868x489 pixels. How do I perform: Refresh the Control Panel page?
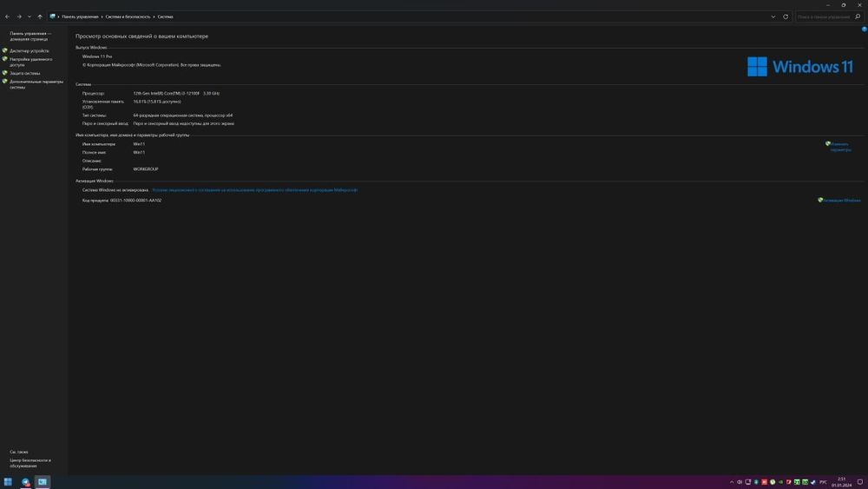point(786,17)
